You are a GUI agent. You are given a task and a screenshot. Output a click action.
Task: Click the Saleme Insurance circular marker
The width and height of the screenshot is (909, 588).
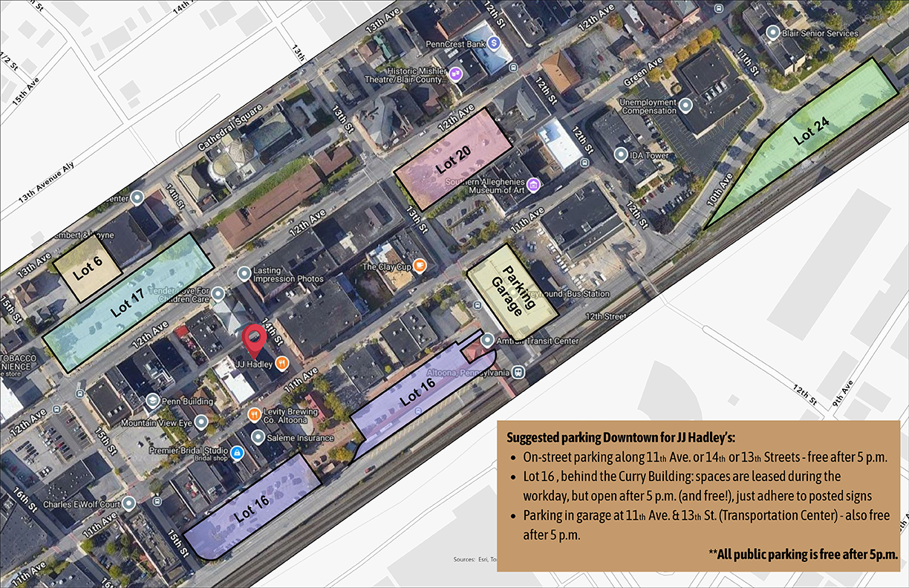pyautogui.click(x=258, y=437)
